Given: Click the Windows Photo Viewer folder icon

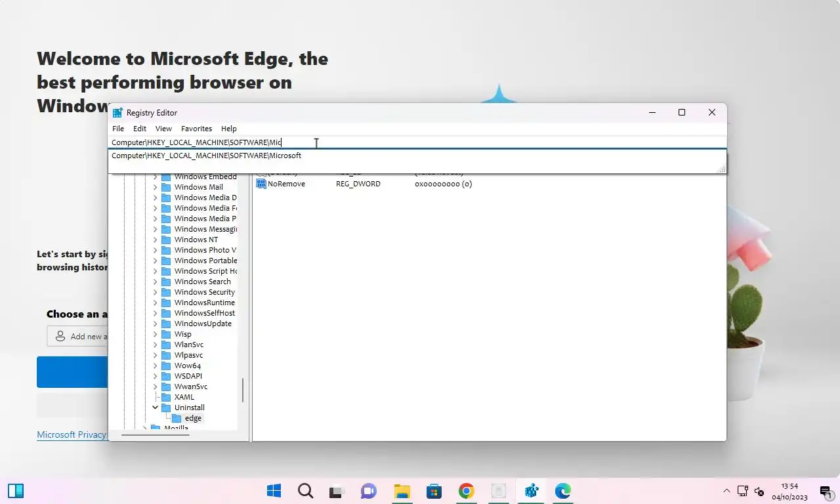Looking at the screenshot, I should click(x=166, y=250).
